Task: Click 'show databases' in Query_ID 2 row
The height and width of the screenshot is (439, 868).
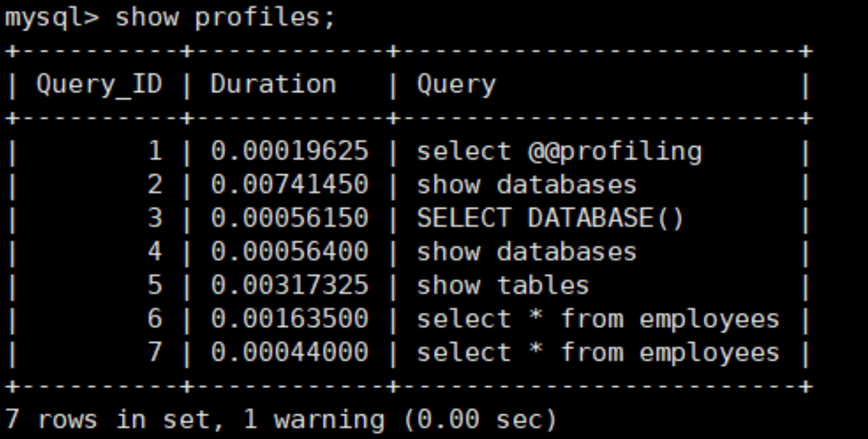Action: click(527, 185)
